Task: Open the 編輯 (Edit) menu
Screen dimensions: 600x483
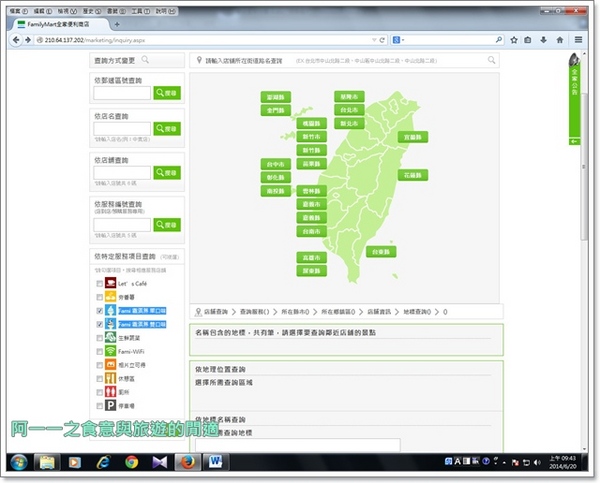Action: pos(42,11)
